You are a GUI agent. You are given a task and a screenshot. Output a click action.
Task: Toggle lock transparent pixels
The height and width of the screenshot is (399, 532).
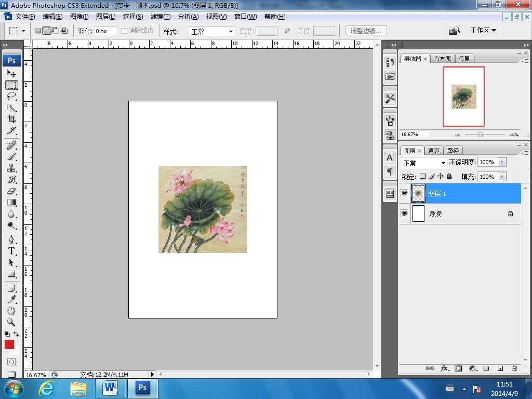coord(422,176)
